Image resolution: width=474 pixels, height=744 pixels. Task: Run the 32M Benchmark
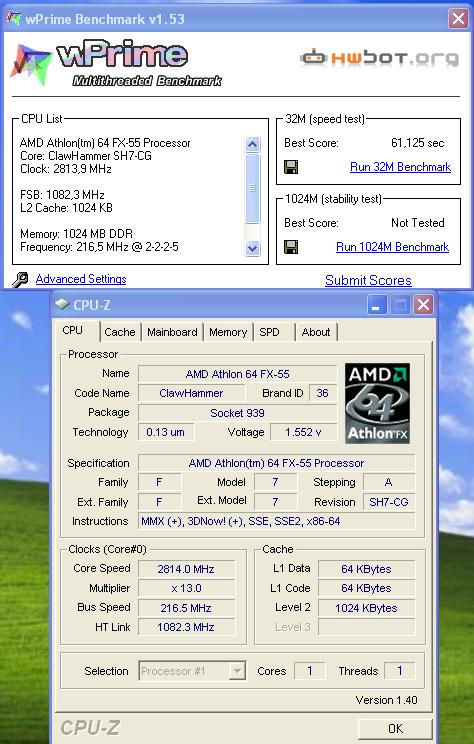(400, 167)
